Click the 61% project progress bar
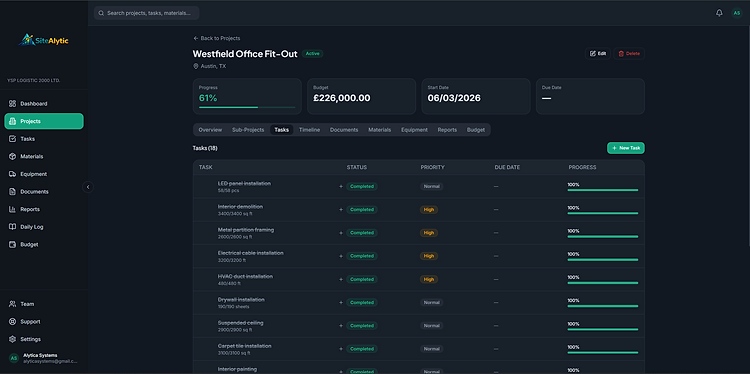Viewport: 750px width, 374px height. 247,108
